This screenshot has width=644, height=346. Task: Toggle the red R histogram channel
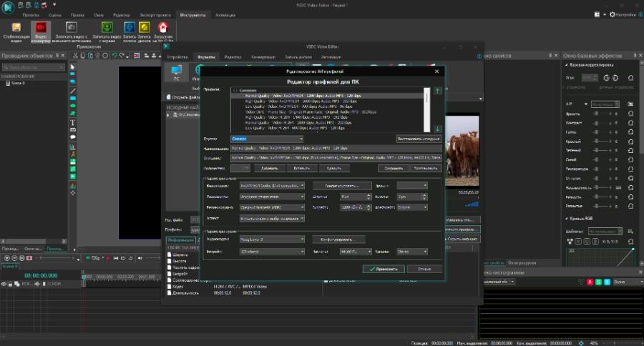[x=590, y=282]
